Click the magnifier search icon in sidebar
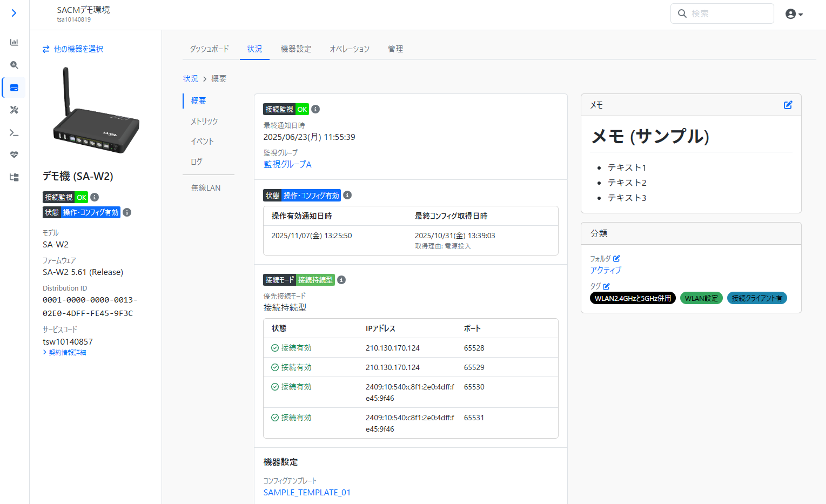Image resolution: width=826 pixels, height=504 pixels. (x=14, y=65)
